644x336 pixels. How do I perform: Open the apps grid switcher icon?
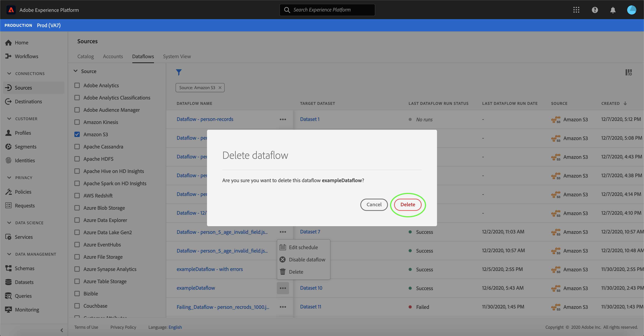tap(576, 10)
